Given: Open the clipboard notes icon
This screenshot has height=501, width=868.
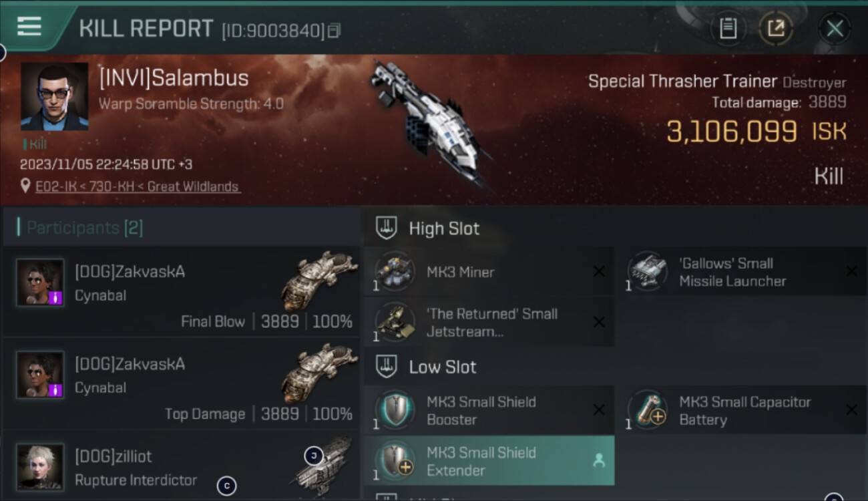Looking at the screenshot, I should pos(728,28).
